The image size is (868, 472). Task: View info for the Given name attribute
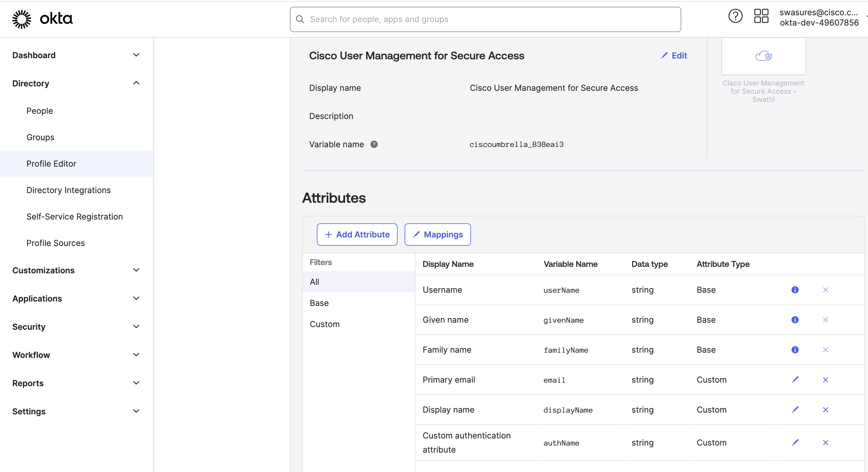tap(795, 319)
